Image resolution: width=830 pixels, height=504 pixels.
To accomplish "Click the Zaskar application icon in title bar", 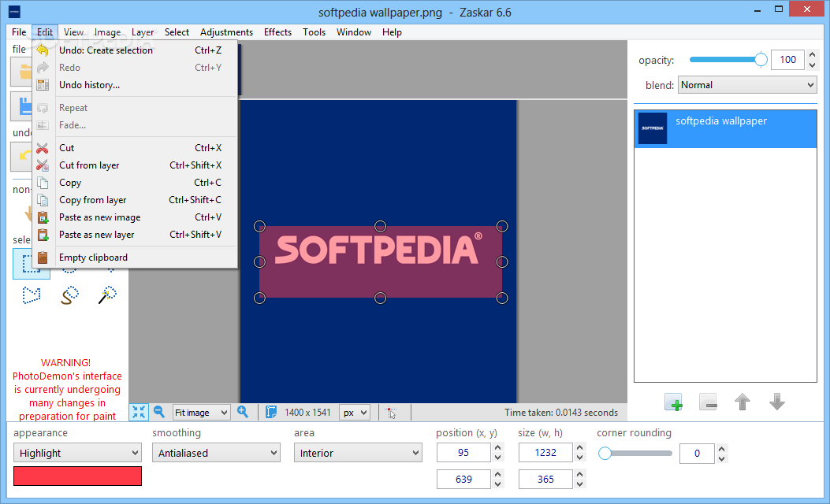I will (14, 12).
